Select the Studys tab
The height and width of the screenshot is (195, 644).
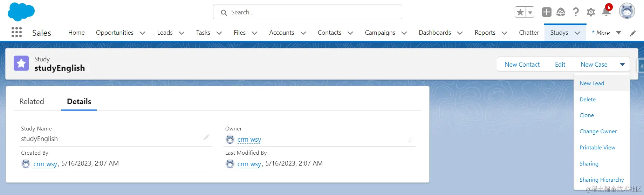[x=559, y=33]
